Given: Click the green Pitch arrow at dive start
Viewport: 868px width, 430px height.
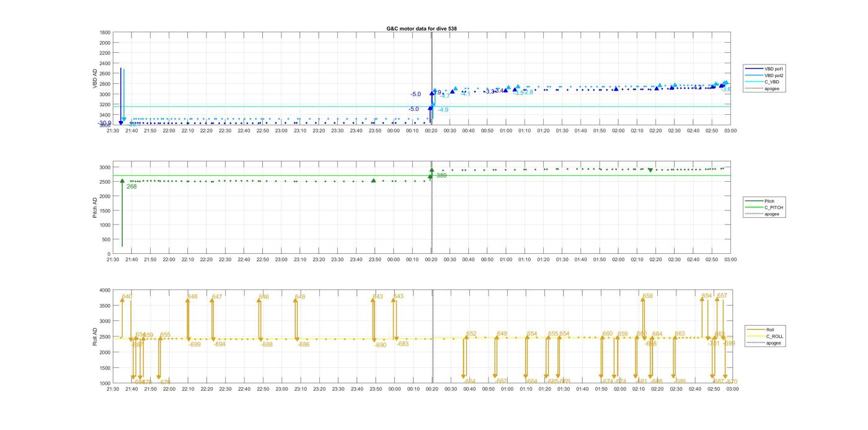Looking at the screenshot, I should pyautogui.click(x=122, y=213).
